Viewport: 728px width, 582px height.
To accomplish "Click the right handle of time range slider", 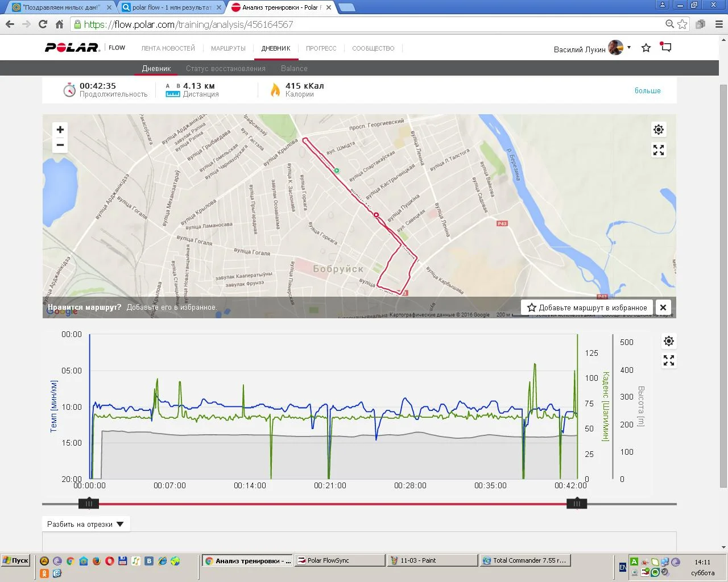I will [x=577, y=504].
